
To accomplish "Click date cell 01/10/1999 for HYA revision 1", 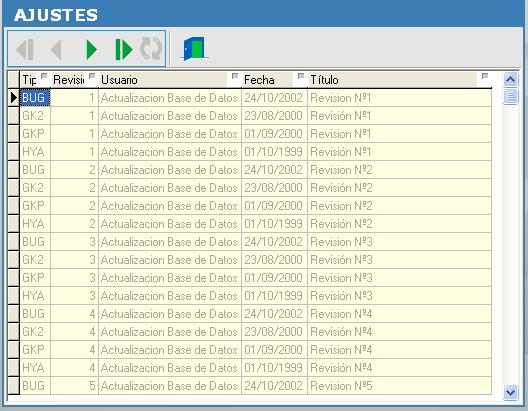I will point(274,152).
